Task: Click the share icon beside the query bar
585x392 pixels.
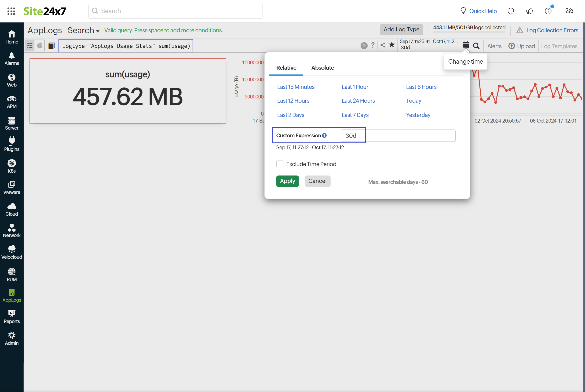Action: coord(382,45)
